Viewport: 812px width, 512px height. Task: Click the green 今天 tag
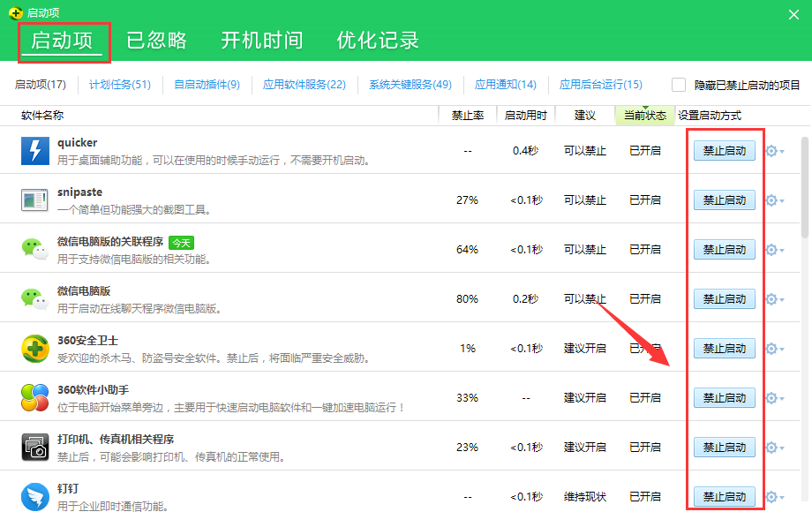(181, 243)
